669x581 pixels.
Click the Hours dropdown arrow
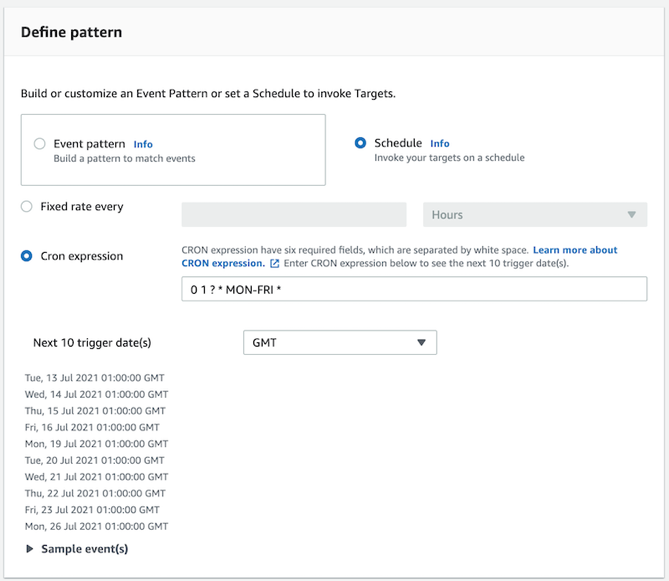[631, 215]
